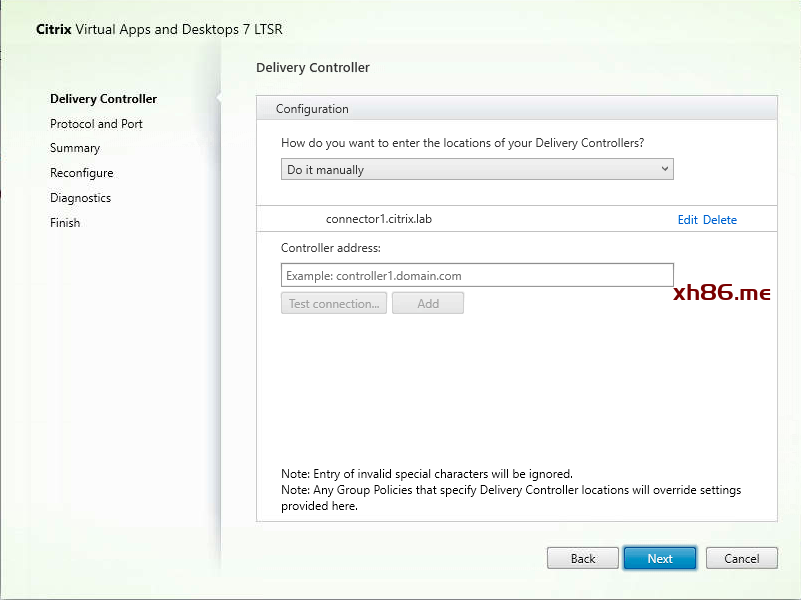Screen dimensions: 801x600
Task: Select the Reconfigure step
Action: [81, 173]
